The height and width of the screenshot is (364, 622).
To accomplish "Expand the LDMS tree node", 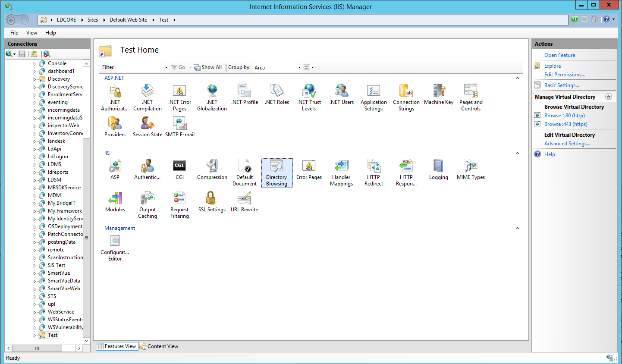I will tap(35, 164).
